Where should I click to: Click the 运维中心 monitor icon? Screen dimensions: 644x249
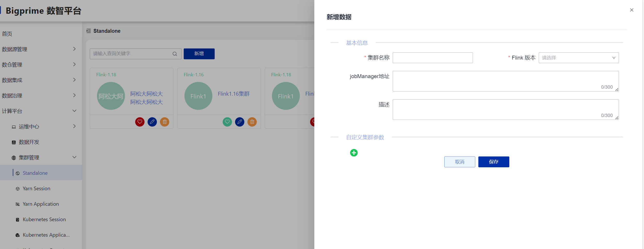[x=14, y=127]
